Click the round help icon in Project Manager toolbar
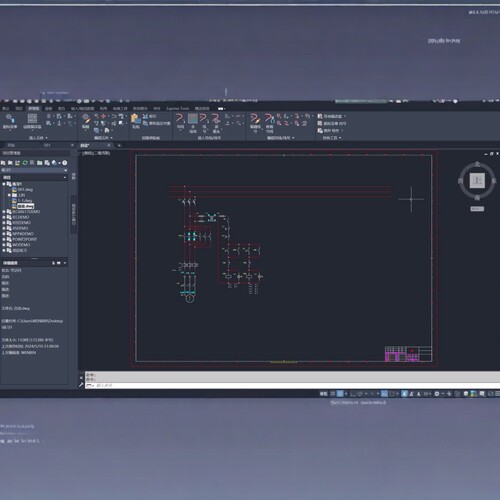The height and width of the screenshot is (500, 500). tap(65, 163)
